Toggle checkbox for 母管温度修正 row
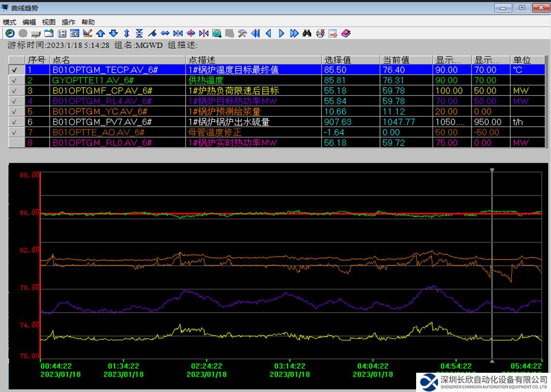The width and height of the screenshot is (551, 392). (x=14, y=132)
